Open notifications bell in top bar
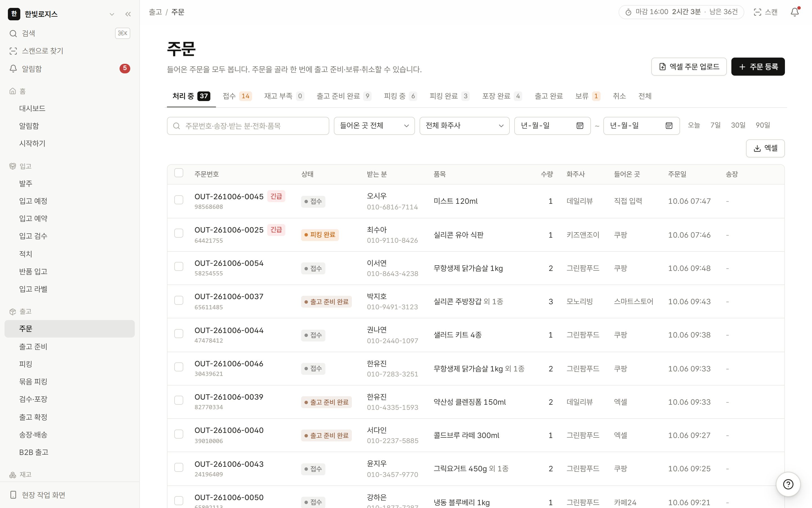The height and width of the screenshot is (508, 812). (795, 12)
